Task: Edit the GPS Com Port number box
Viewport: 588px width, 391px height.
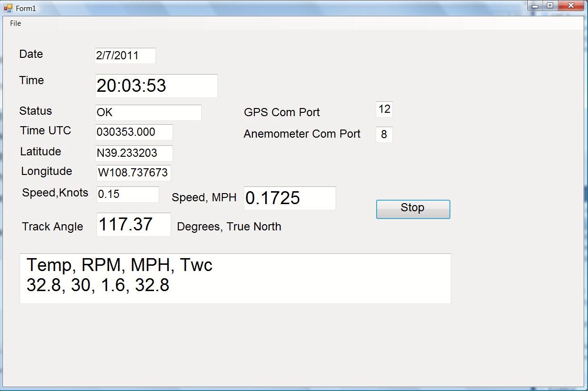Action: click(384, 109)
